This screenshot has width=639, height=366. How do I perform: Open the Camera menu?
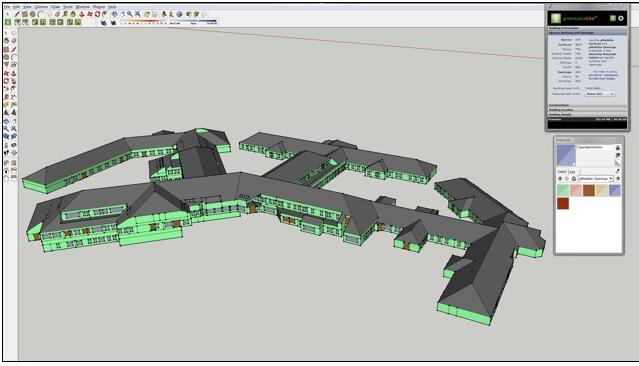point(41,7)
